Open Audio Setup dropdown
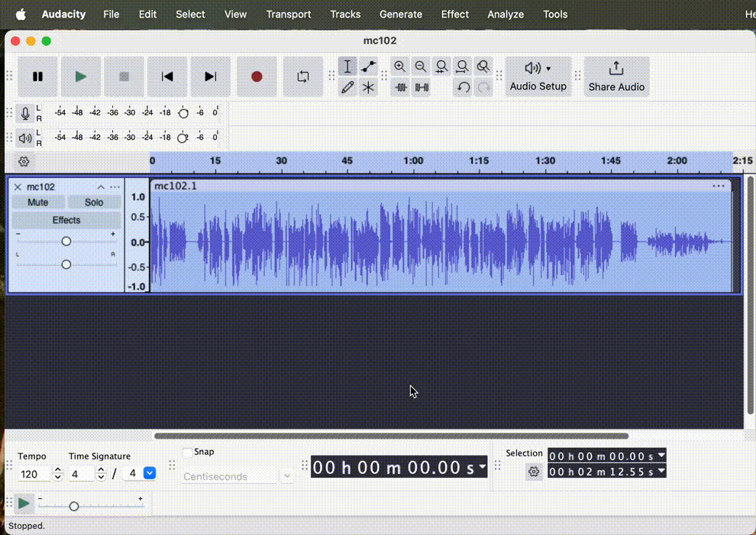Image resolution: width=756 pixels, height=535 pixels. tap(538, 76)
